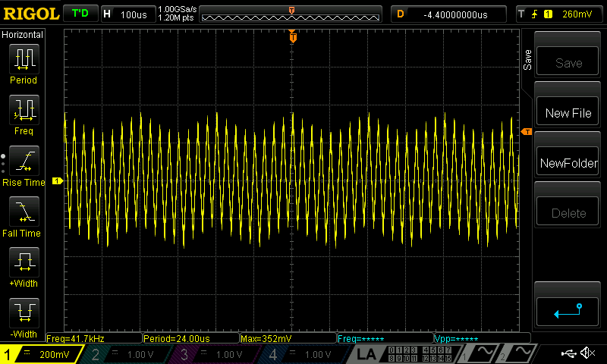Select the -Width measurement icon
Screen dimensions: 607x364
point(24,313)
